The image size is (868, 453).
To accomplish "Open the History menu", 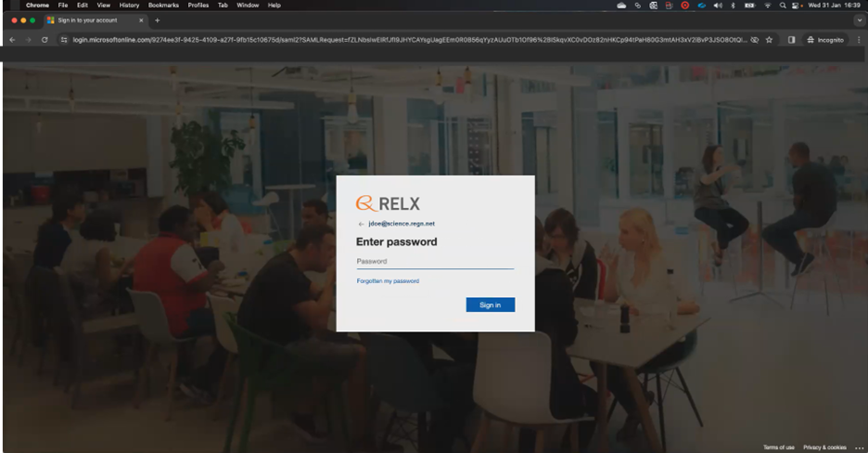I will (x=129, y=5).
